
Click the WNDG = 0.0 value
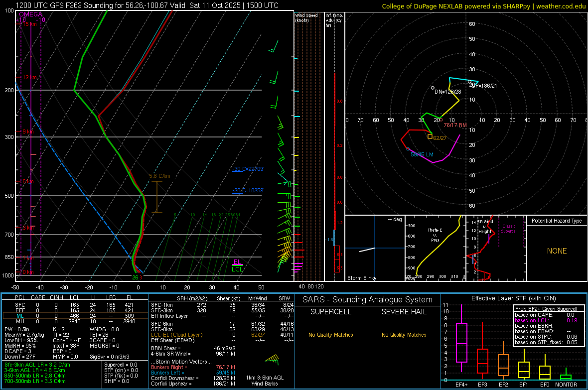(104, 329)
